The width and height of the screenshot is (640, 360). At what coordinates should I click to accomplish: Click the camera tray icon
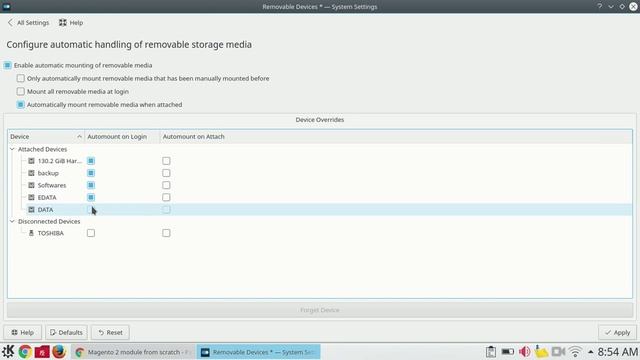click(x=558, y=352)
